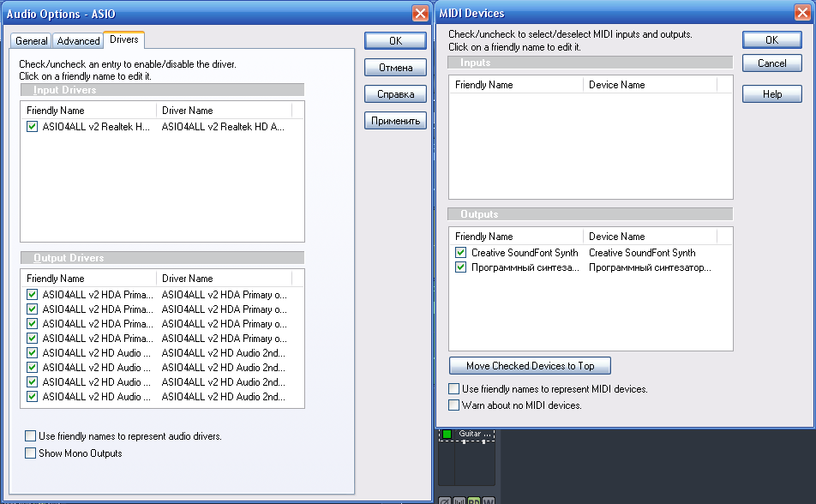Screen dimensions: 816x504
Task: Click Input Drivers Friendly Name column header
Action: click(89, 111)
